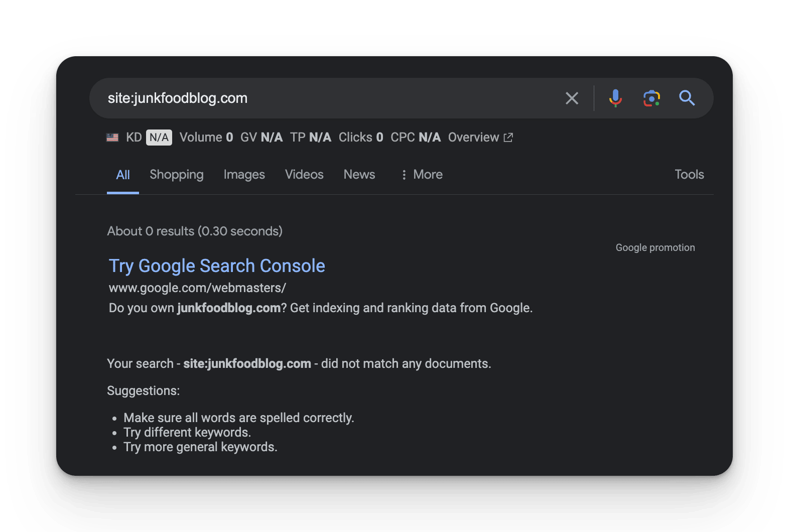Open Google Lens image search icon
The width and height of the screenshot is (789, 532).
(x=651, y=98)
